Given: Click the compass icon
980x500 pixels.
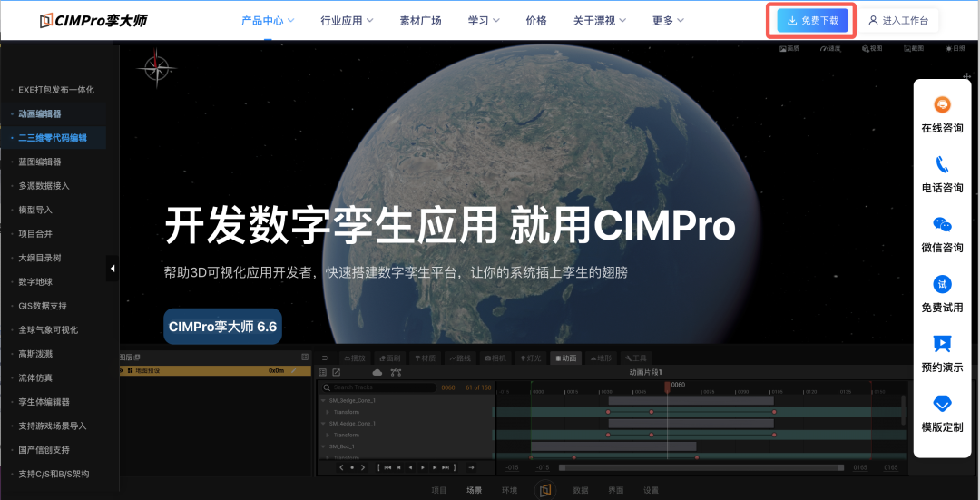Looking at the screenshot, I should click(156, 67).
